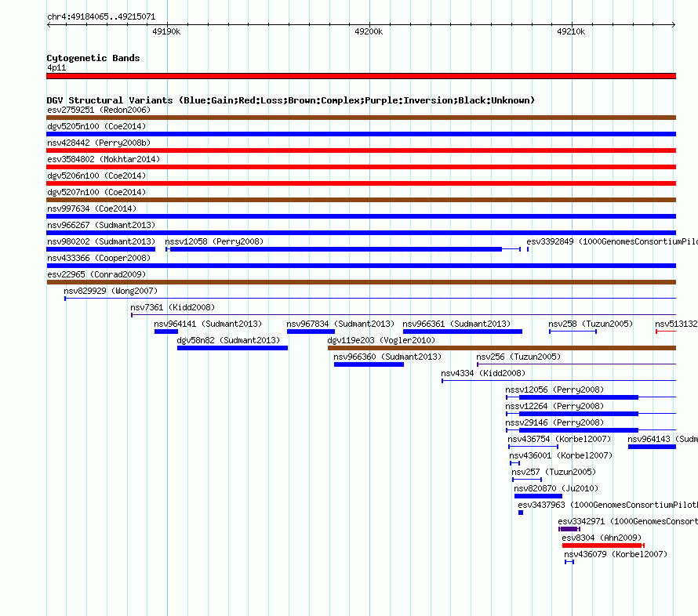Click nssv29146 (Perry2008) label

pyautogui.click(x=554, y=422)
